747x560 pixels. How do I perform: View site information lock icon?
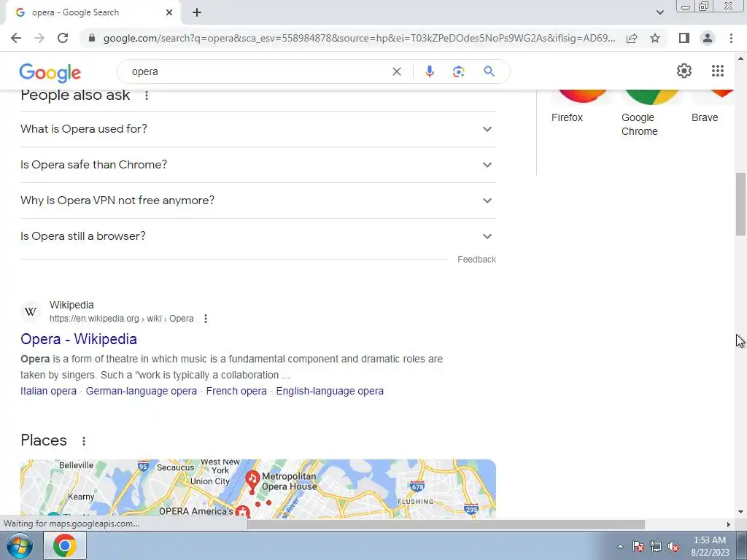point(92,38)
